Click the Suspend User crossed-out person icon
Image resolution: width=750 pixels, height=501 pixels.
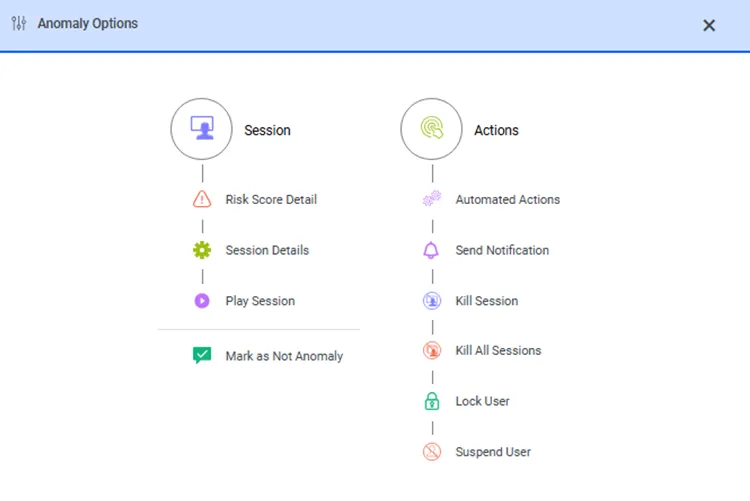pyautogui.click(x=432, y=452)
